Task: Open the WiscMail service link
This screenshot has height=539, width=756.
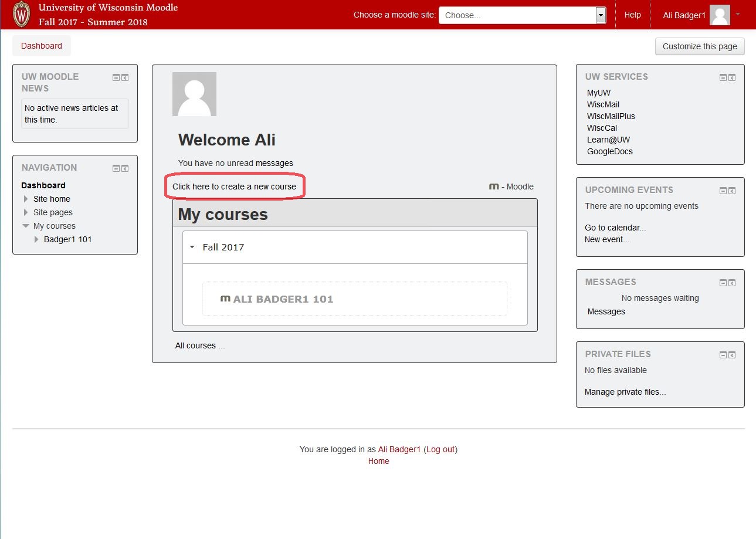Action: (603, 104)
